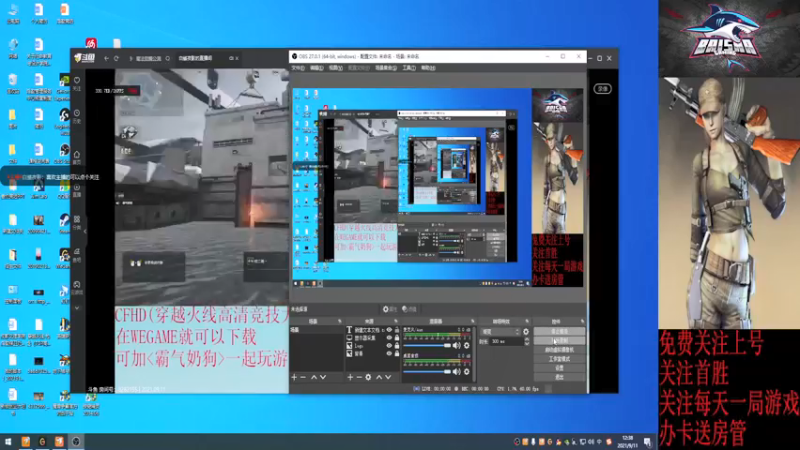Add a new scene with the plus icon in Scenes panel
This screenshot has width=800, height=450.
click(x=294, y=377)
